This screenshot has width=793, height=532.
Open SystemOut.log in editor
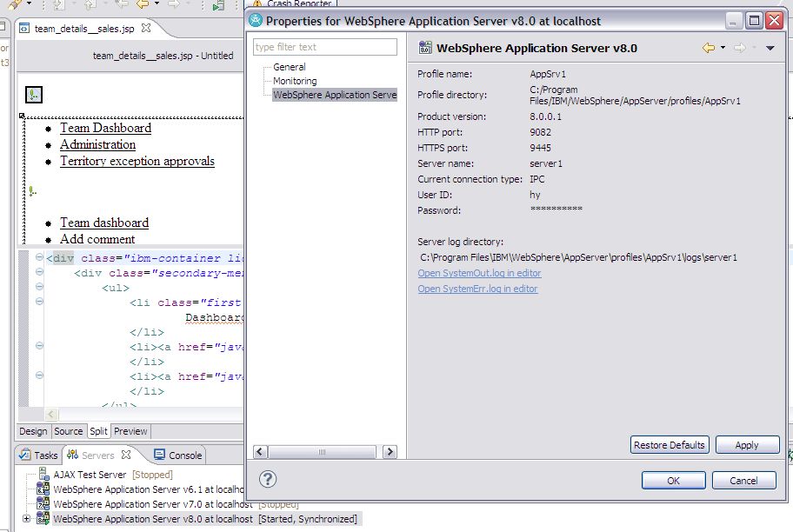tap(479, 273)
